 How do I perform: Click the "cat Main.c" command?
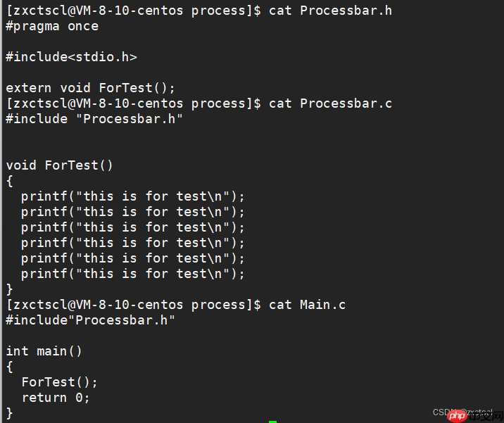coord(307,305)
